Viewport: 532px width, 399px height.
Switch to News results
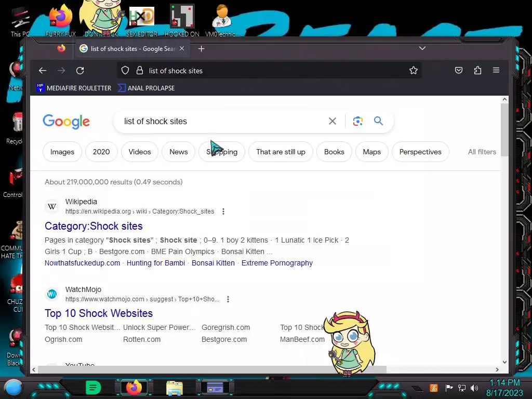click(179, 152)
